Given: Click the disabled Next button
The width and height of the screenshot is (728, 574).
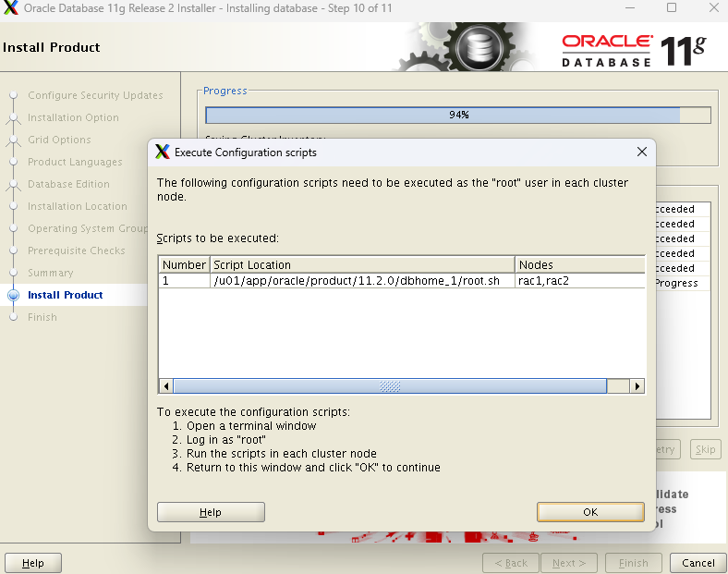Looking at the screenshot, I should (x=569, y=563).
